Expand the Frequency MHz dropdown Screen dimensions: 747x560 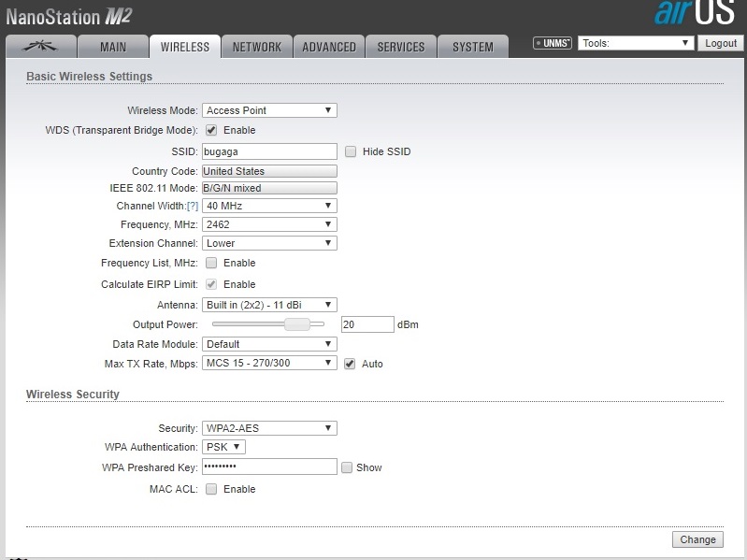269,224
